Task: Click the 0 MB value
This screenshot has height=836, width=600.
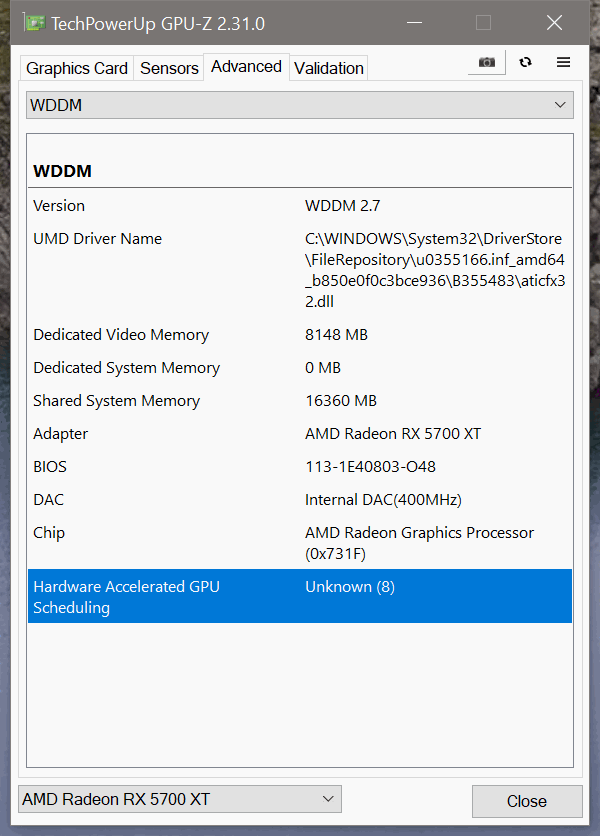Action: pos(323,368)
